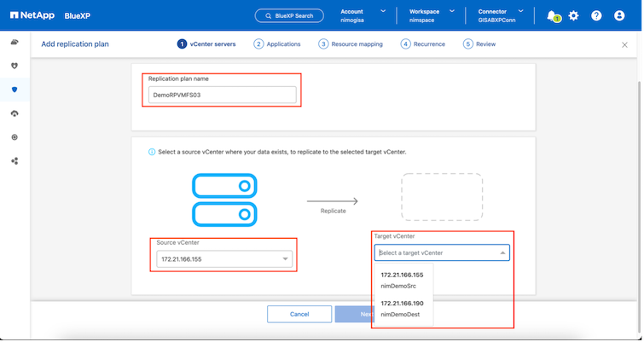Click the help question mark icon
This screenshot has width=644, height=342.
[596, 15]
